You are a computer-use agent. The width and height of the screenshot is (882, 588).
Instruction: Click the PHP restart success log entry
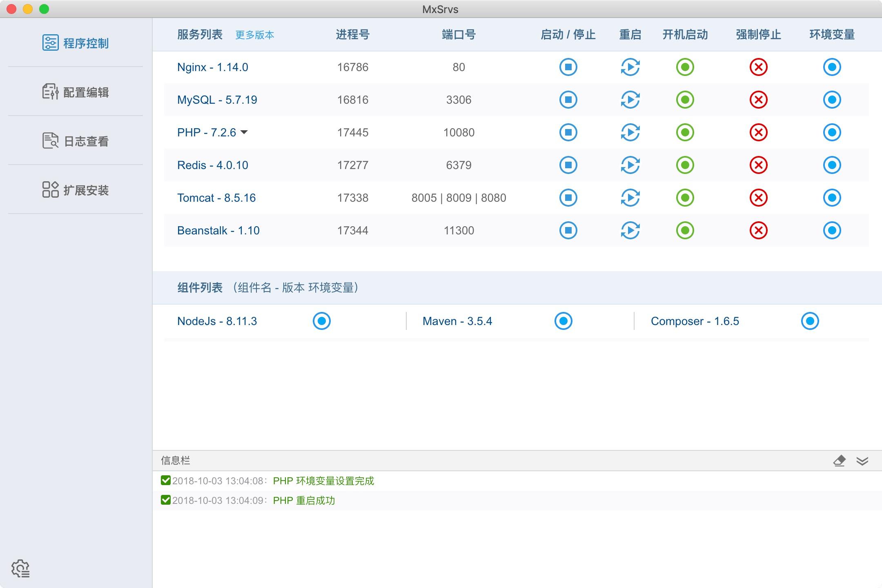(304, 500)
